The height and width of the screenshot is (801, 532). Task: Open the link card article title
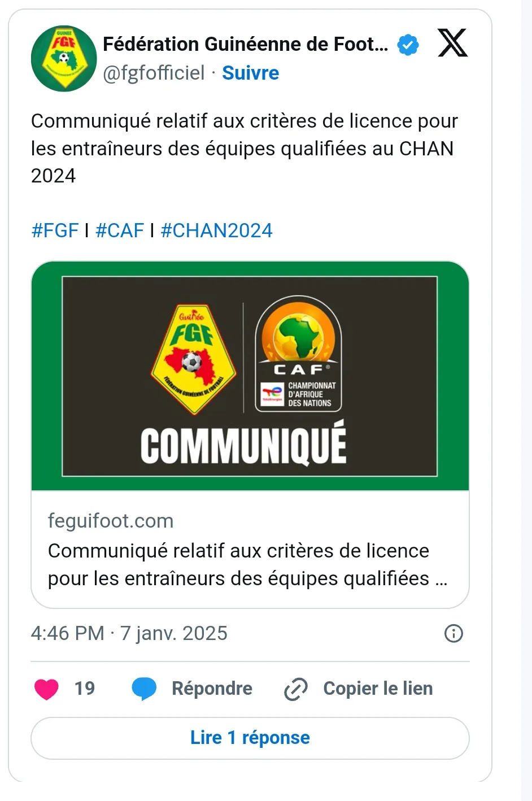point(247,564)
